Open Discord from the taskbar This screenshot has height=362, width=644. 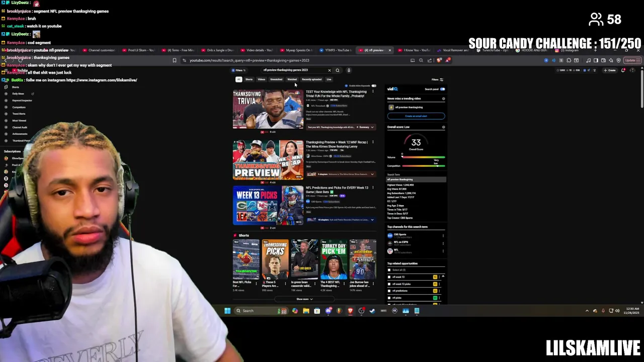tap(328, 311)
